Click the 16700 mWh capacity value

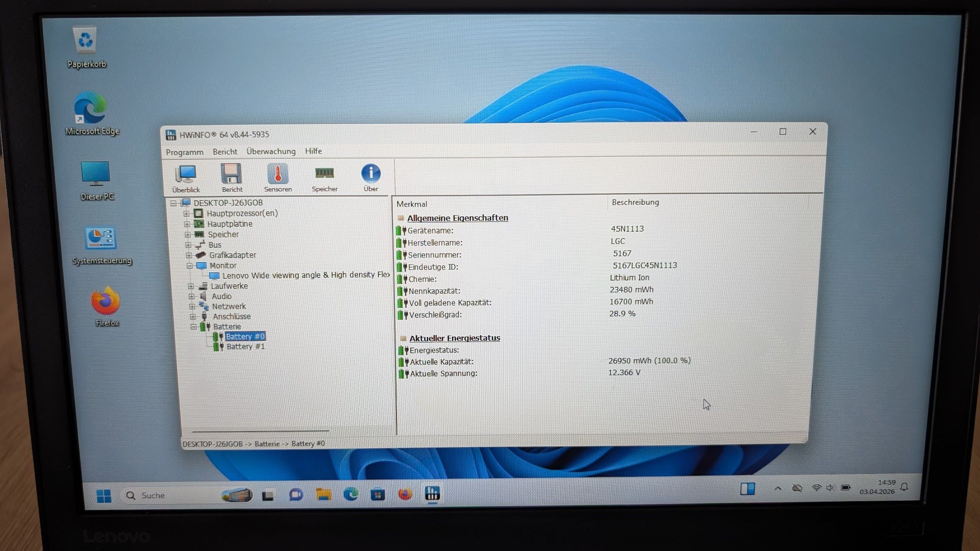[631, 302]
